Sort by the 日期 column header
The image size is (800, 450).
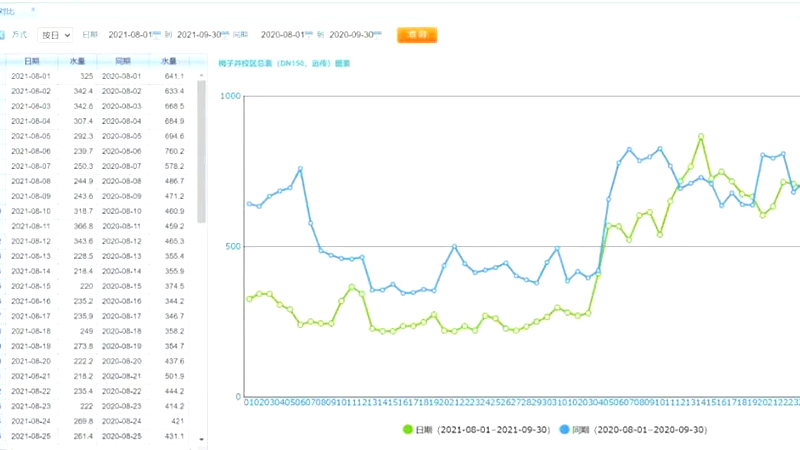coord(32,61)
